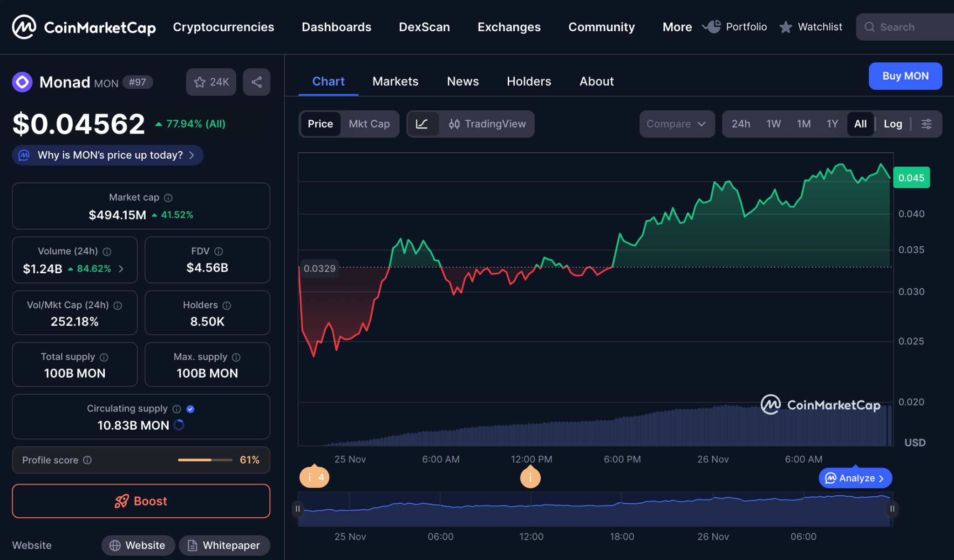Click the Market cap info icon
Image resolution: width=954 pixels, height=560 pixels.
[169, 198]
